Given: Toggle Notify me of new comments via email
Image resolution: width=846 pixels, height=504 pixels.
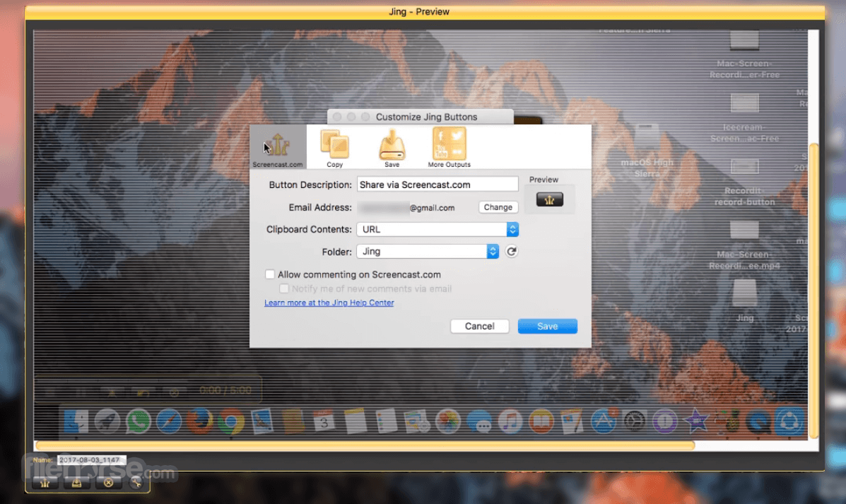Looking at the screenshot, I should point(284,288).
